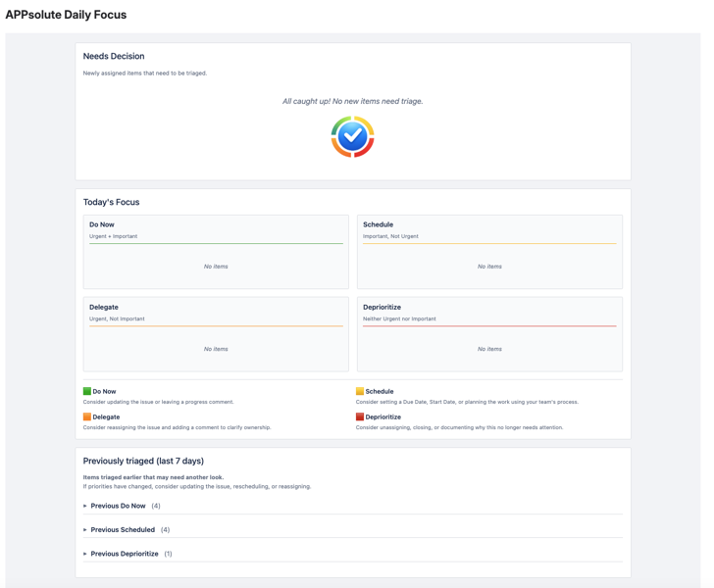Click the Schedule legend label
Screen dimensions: 714x588
(x=380, y=391)
